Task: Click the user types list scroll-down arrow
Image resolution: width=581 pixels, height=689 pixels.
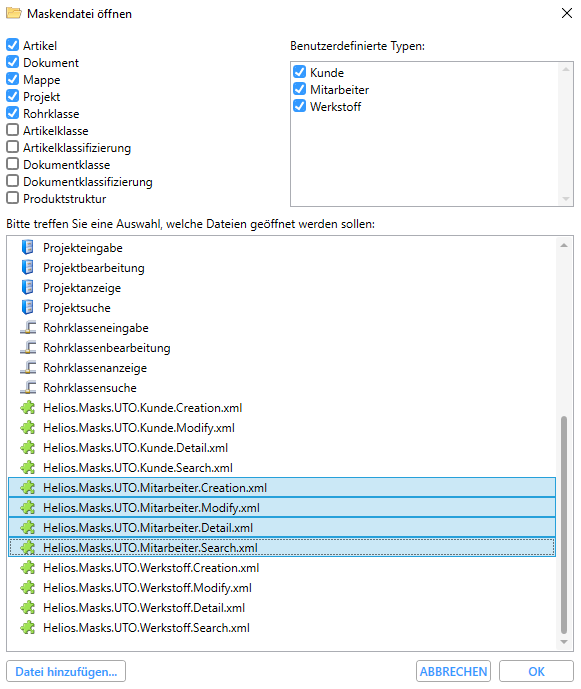Action: click(x=566, y=199)
